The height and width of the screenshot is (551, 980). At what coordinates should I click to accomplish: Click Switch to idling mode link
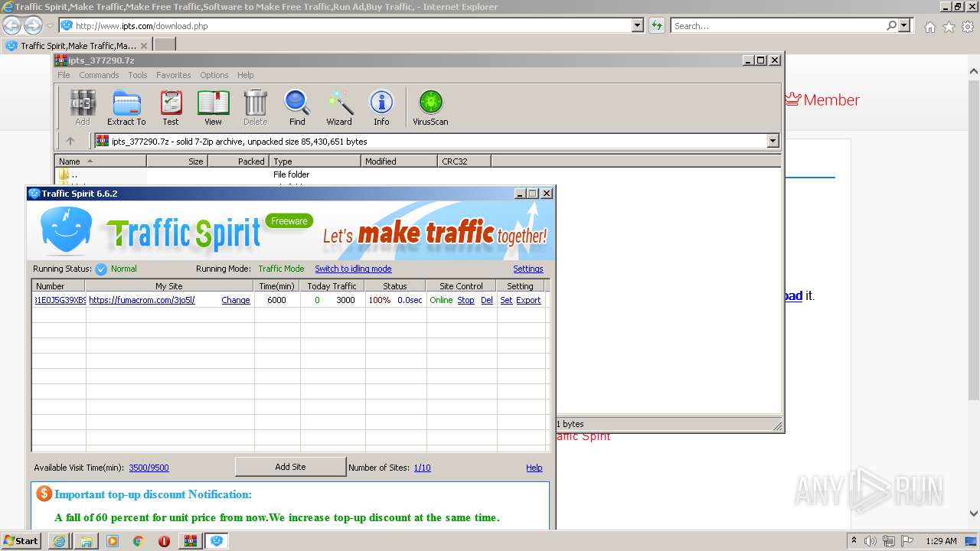pos(353,269)
